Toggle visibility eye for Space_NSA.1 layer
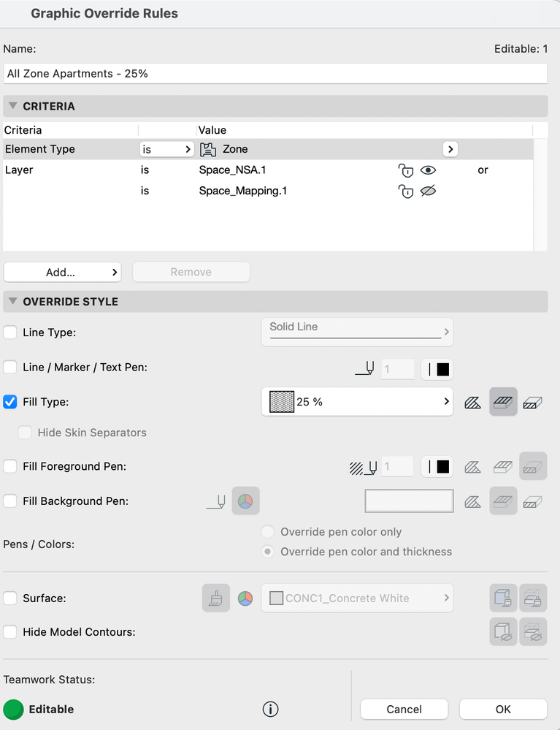 (x=429, y=170)
